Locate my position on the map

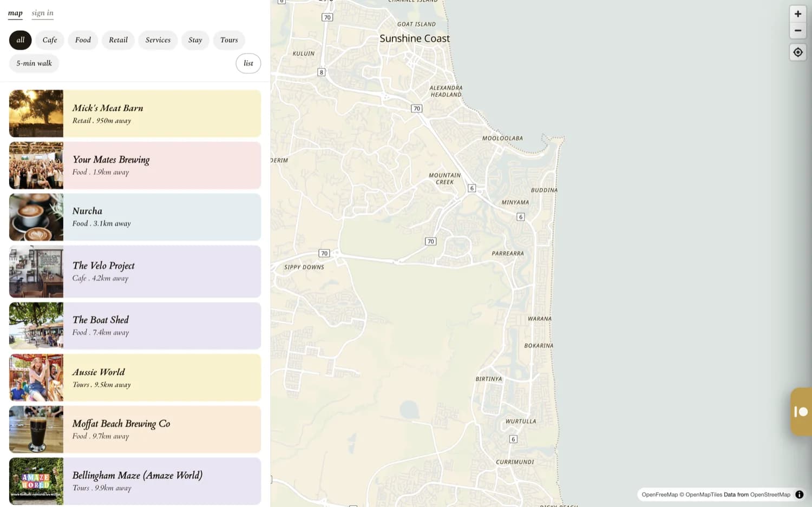(x=797, y=52)
